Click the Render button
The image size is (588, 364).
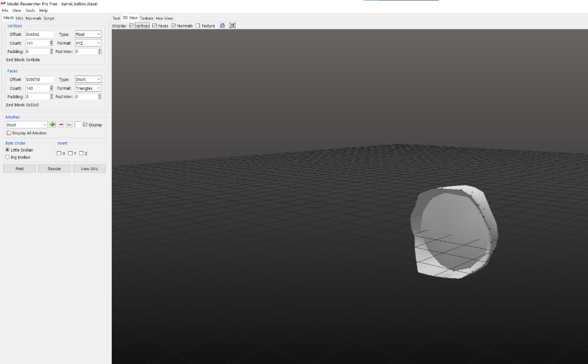(x=54, y=169)
